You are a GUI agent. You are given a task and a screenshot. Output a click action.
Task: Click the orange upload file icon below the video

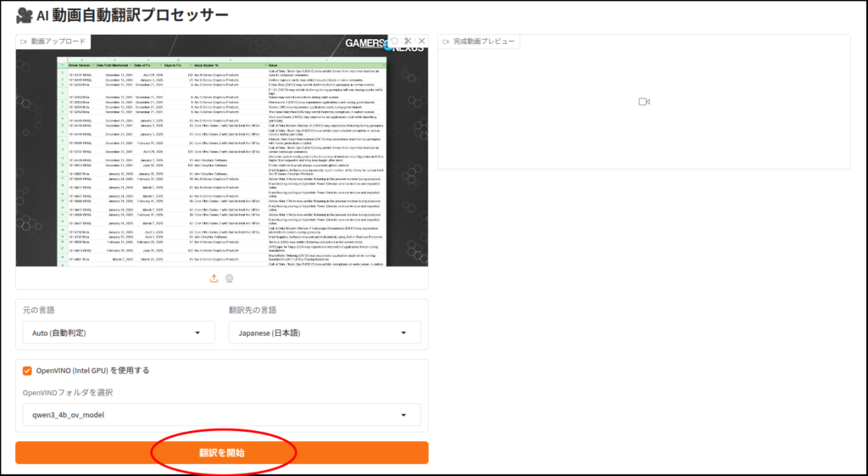tap(214, 278)
